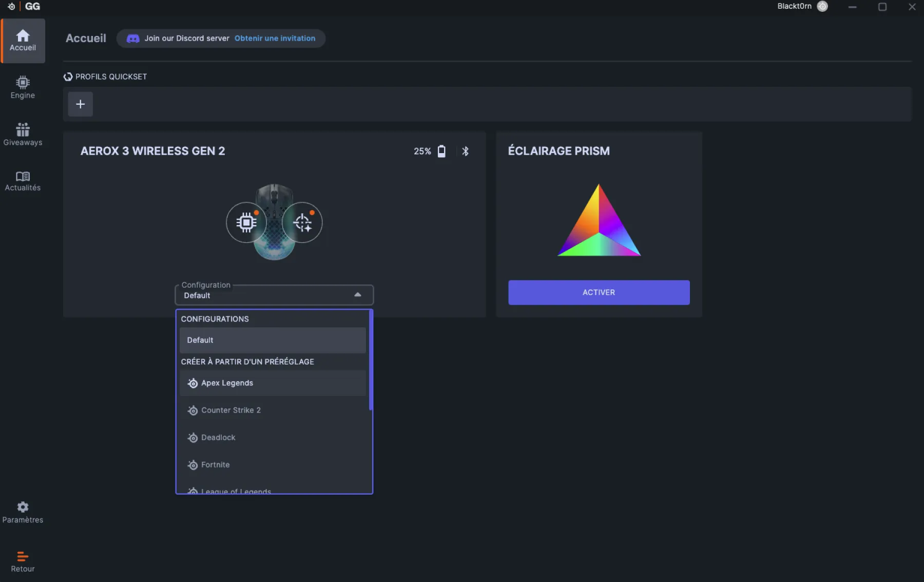Minimize the GG window

pos(853,7)
